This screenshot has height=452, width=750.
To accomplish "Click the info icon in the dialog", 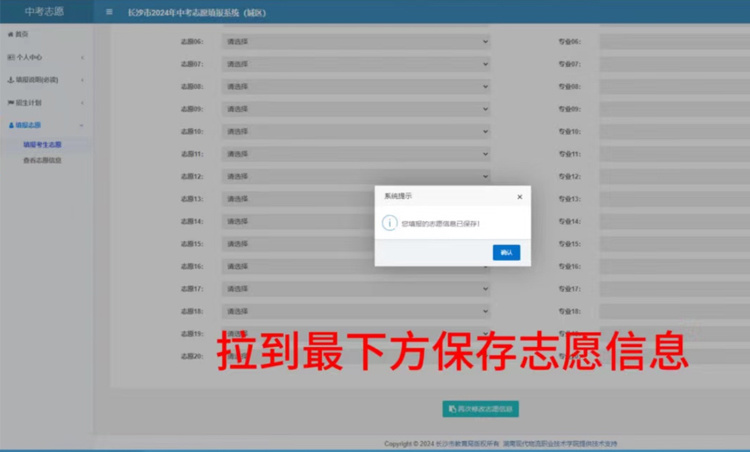I will pos(390,224).
